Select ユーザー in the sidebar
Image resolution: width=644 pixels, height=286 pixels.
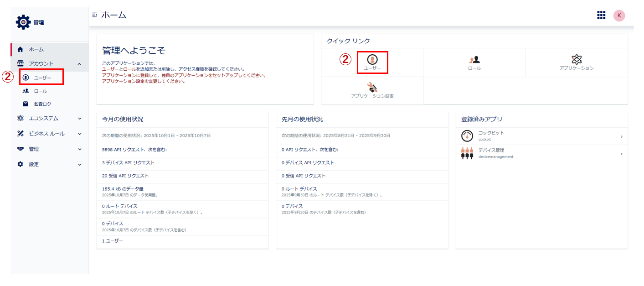(42, 78)
